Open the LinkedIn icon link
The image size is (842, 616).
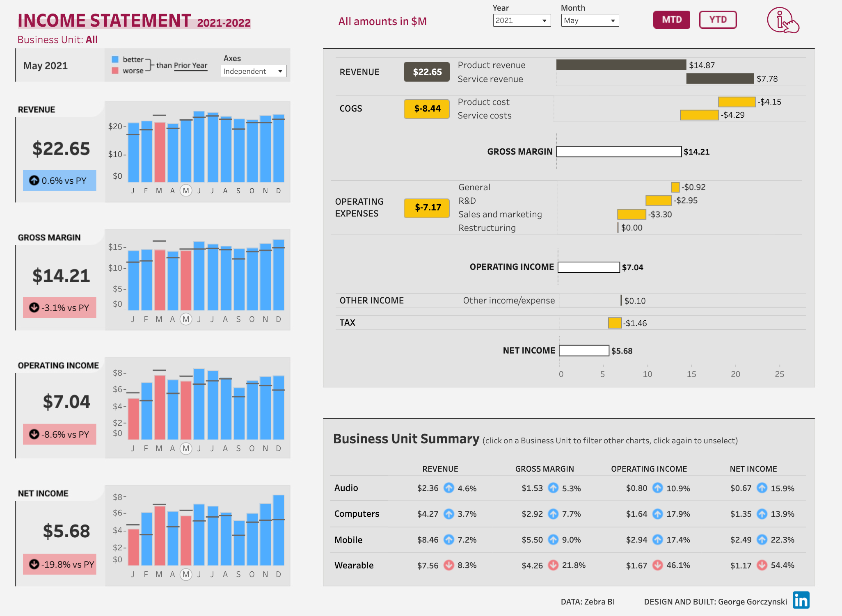tap(801, 600)
